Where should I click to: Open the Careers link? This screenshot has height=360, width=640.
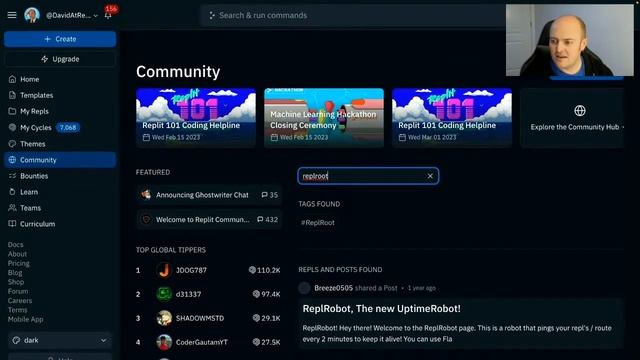(20, 301)
